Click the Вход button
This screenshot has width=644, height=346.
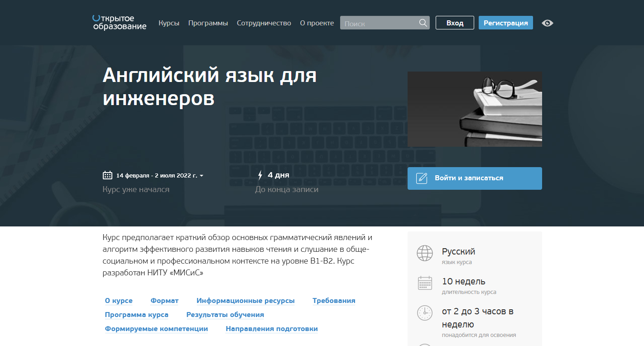tap(455, 22)
